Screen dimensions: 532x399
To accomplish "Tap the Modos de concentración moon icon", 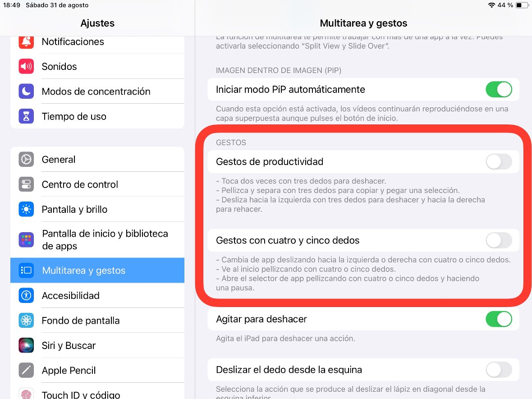I will 26,92.
